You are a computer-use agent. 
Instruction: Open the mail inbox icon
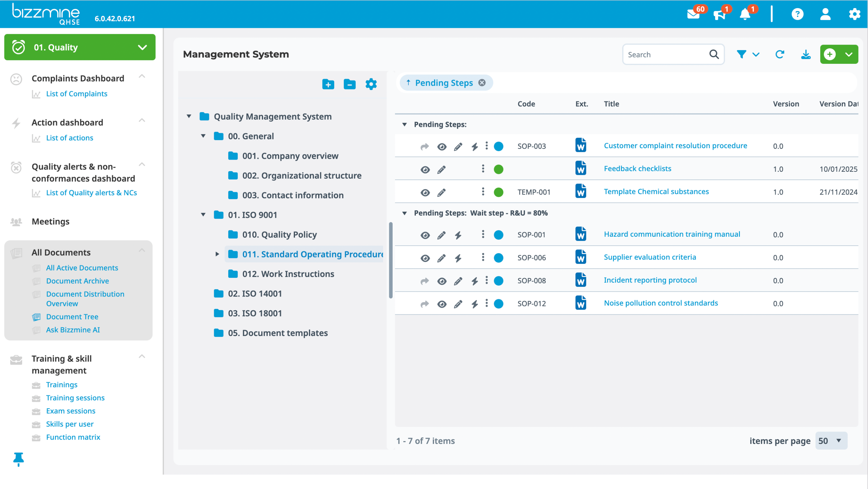(x=693, y=14)
